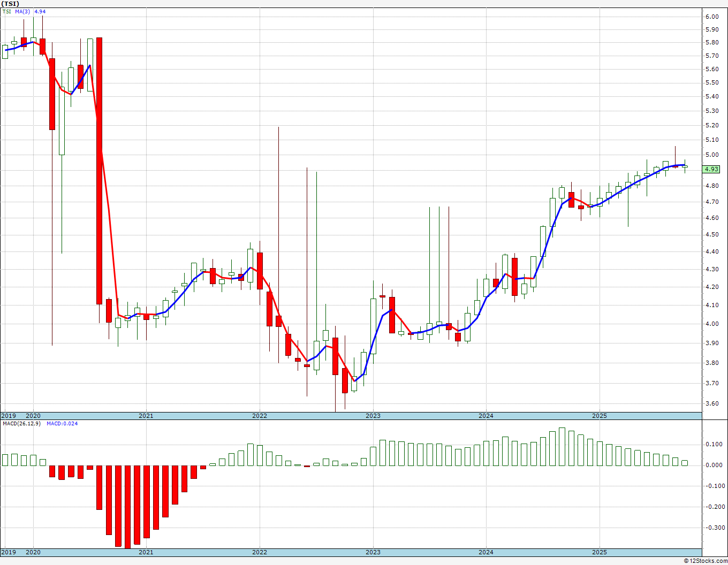Select the TSI series legend label

6,11
